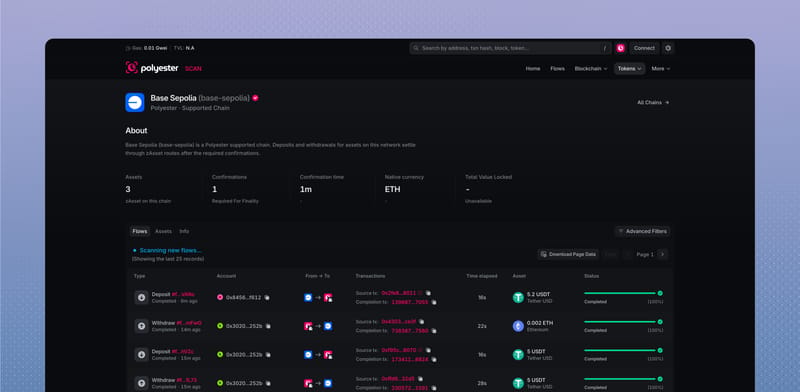Viewport: 800px width, 392px height.
Task: Focus the search by address field
Action: click(x=510, y=48)
